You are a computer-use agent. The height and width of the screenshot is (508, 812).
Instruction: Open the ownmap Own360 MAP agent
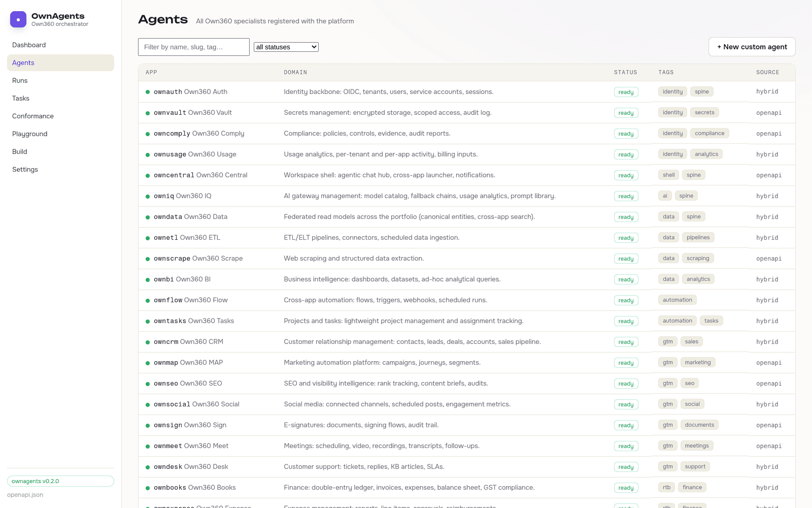pyautogui.click(x=188, y=363)
